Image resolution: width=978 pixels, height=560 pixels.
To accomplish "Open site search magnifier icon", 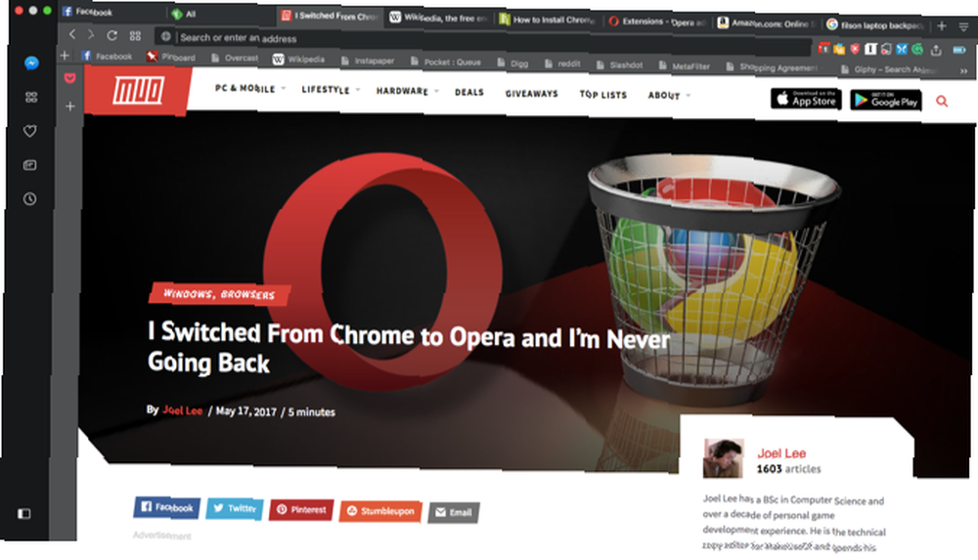I will [942, 101].
